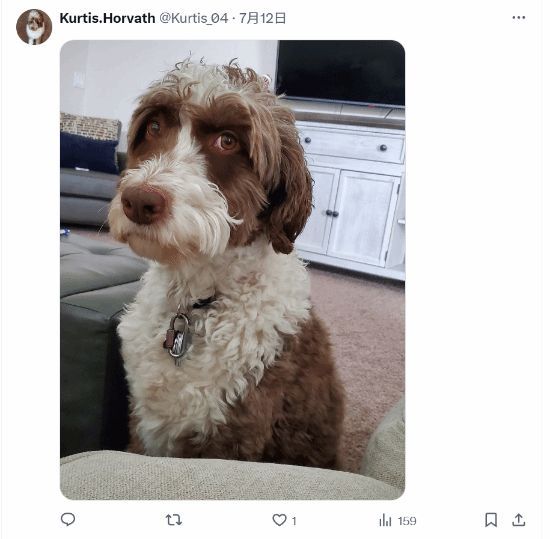Visit the @Kurtis_04 handle

tap(194, 18)
